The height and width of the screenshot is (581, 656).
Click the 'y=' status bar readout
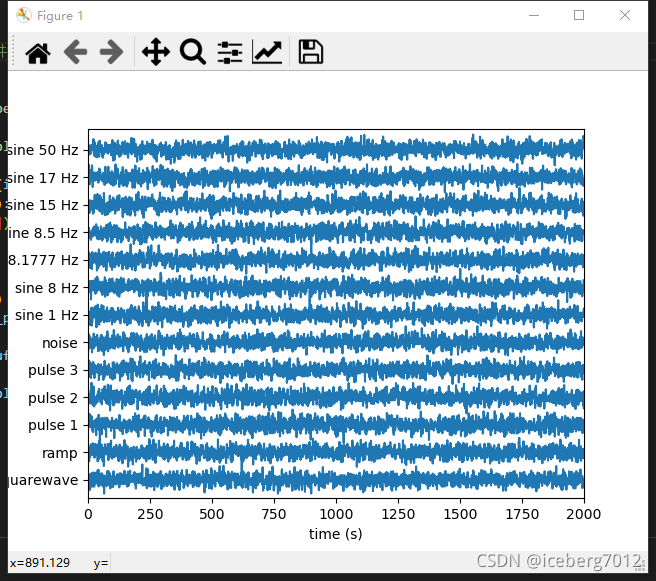[101, 563]
